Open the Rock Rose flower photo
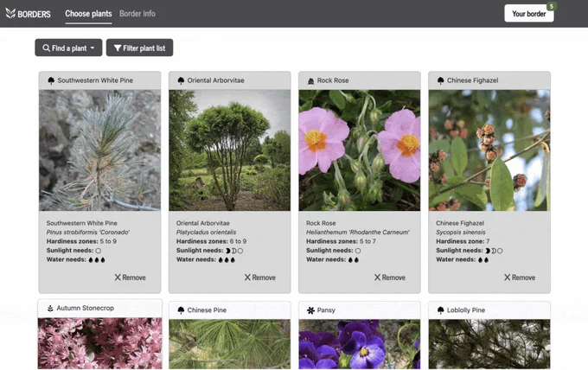 (x=359, y=150)
